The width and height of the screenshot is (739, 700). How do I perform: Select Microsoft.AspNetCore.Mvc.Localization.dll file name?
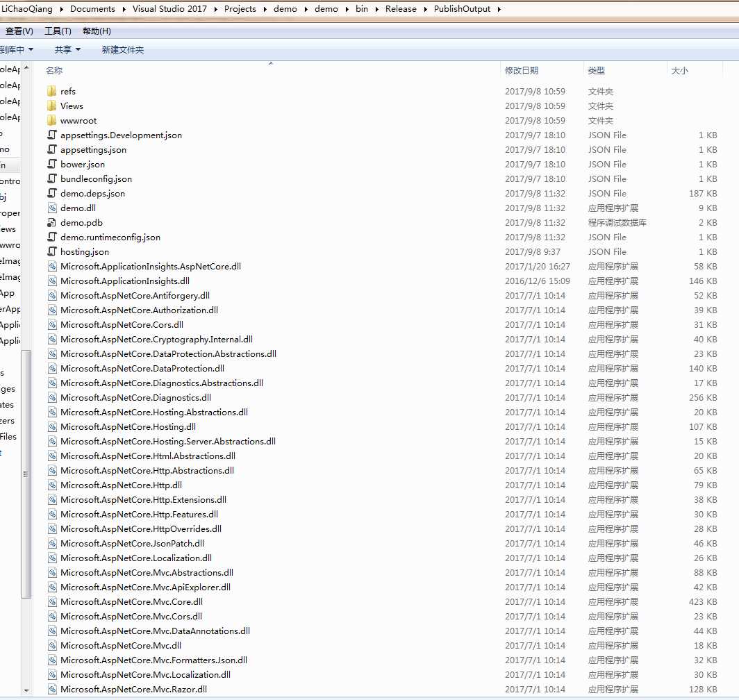145,674
